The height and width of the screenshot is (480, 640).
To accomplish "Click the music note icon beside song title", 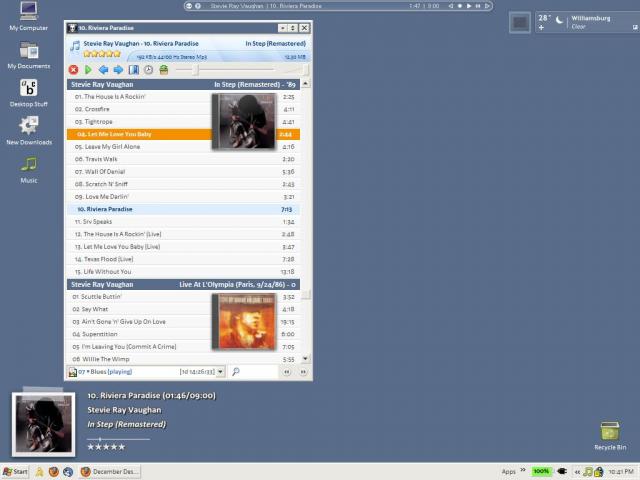I will [75, 45].
